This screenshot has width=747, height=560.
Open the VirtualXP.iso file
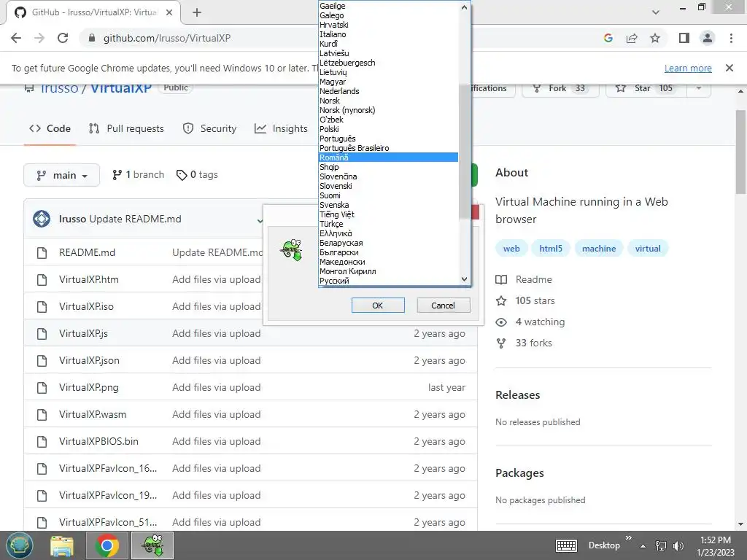(x=86, y=307)
